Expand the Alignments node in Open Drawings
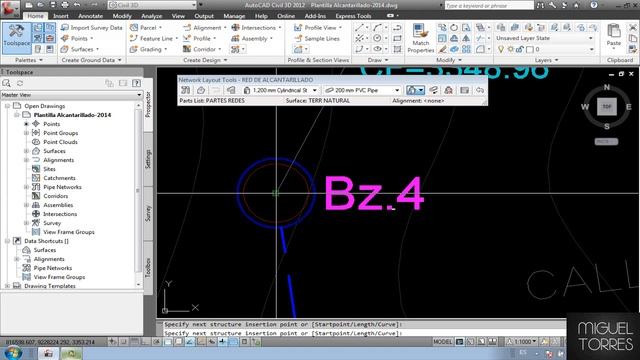Screen dimensions: 640x360 coord(26,160)
